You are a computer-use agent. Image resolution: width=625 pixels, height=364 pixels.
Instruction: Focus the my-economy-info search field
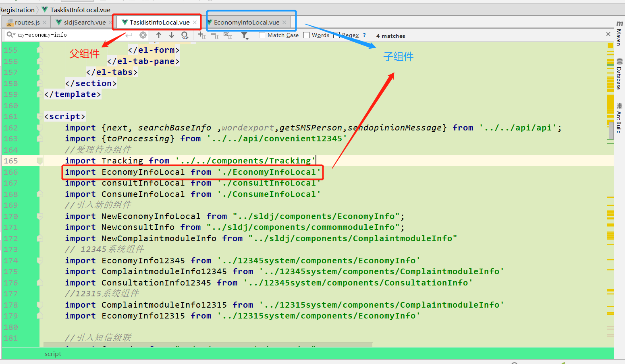click(77, 35)
